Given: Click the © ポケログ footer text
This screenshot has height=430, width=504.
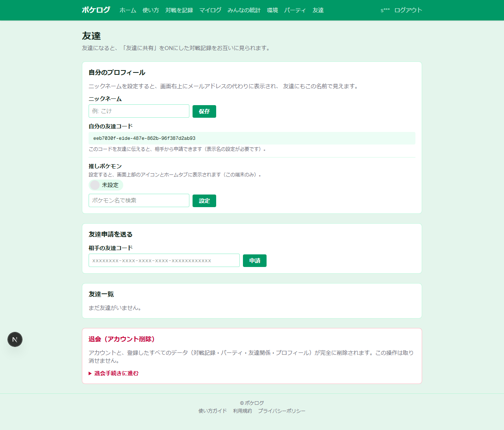Looking at the screenshot, I should pos(252,403).
